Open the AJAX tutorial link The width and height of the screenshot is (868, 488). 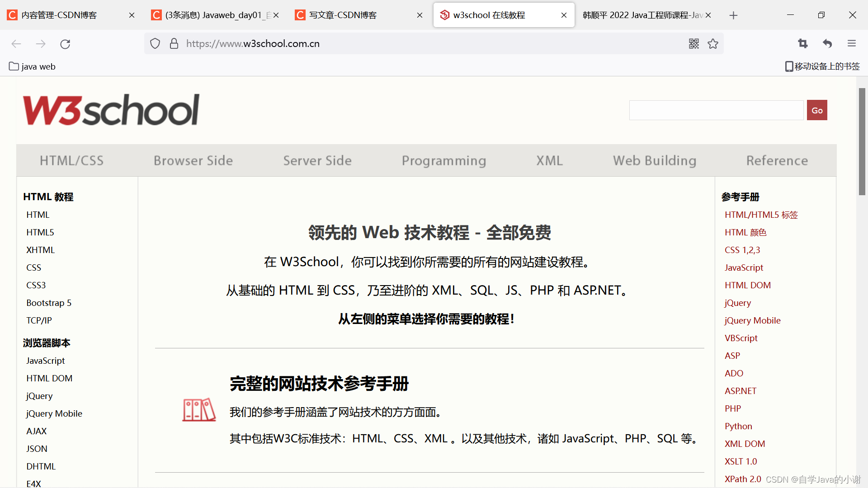click(x=36, y=431)
